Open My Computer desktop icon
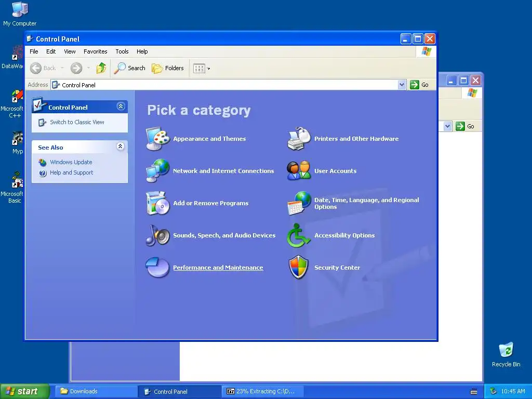The image size is (532, 399). (x=20, y=14)
